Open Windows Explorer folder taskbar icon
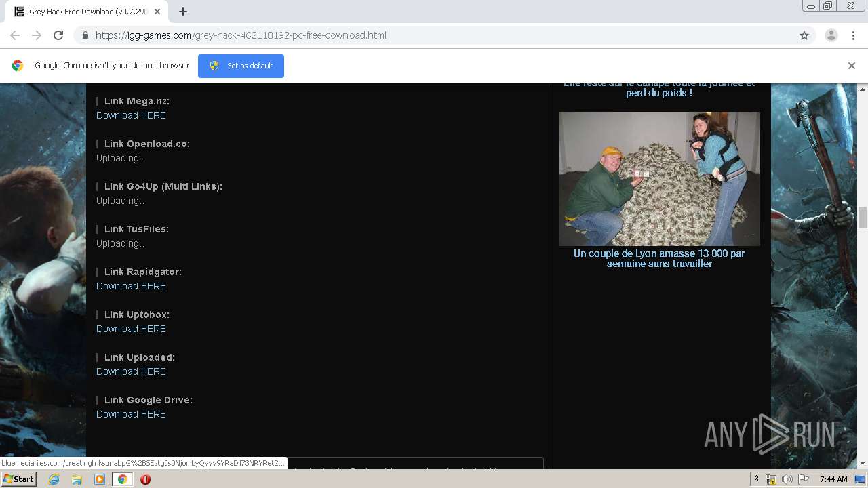 [77, 479]
